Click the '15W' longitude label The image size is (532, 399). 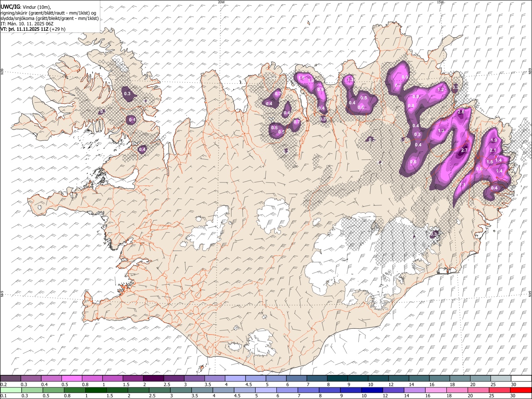click(441, 2)
